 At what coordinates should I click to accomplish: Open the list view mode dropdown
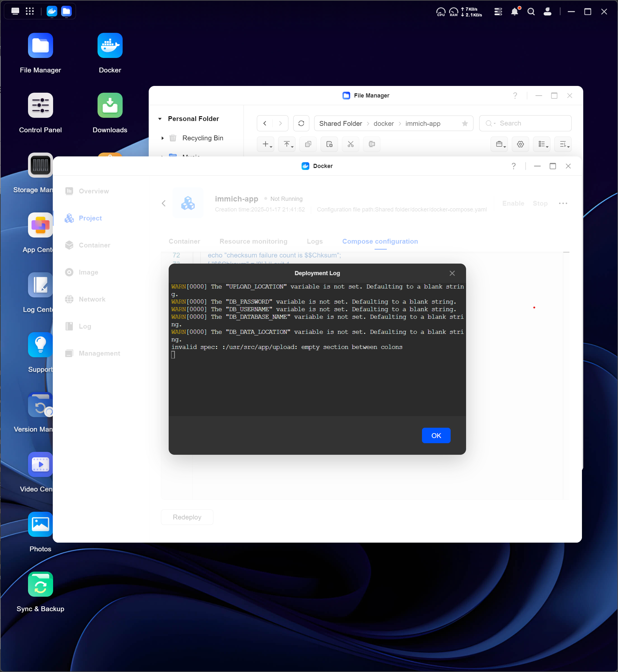pyautogui.click(x=542, y=144)
